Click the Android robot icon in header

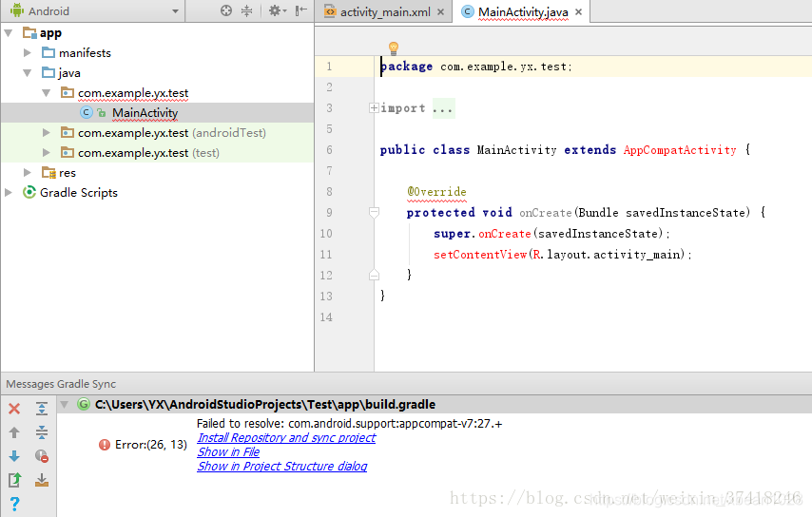[x=17, y=10]
